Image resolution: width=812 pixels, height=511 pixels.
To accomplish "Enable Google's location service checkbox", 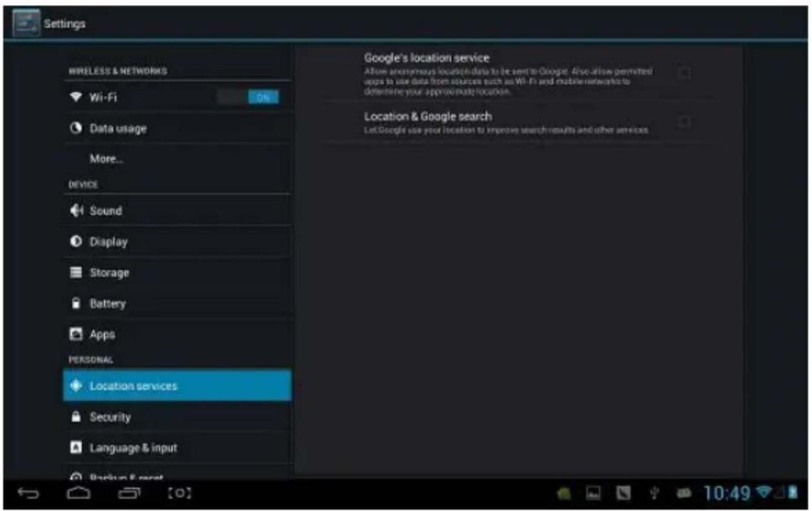I will click(x=684, y=73).
